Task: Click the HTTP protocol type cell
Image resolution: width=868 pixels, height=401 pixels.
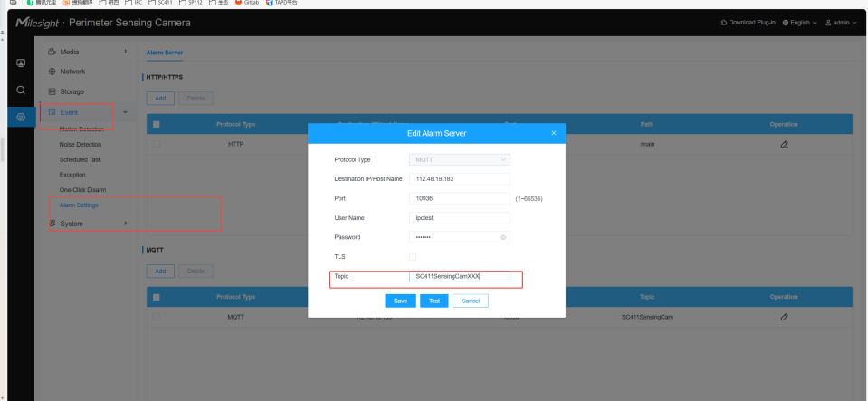Action: (236, 145)
